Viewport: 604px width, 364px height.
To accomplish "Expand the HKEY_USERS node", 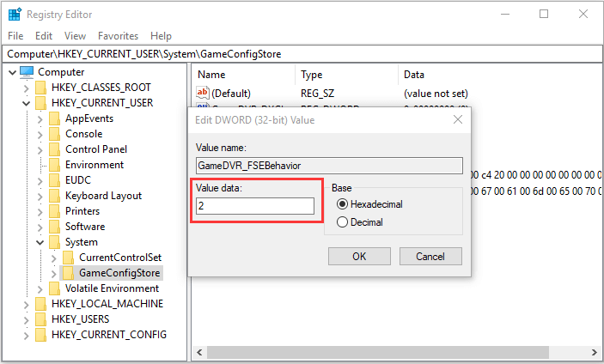I will (x=26, y=320).
